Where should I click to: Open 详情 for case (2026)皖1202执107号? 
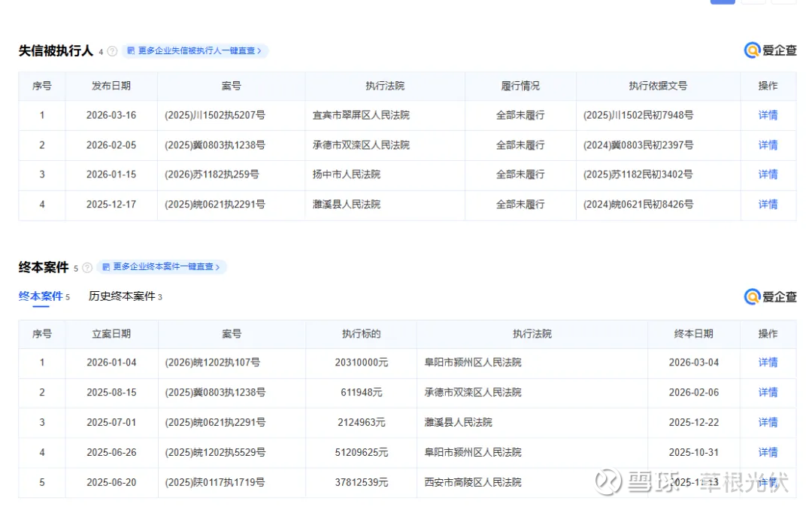[768, 363]
